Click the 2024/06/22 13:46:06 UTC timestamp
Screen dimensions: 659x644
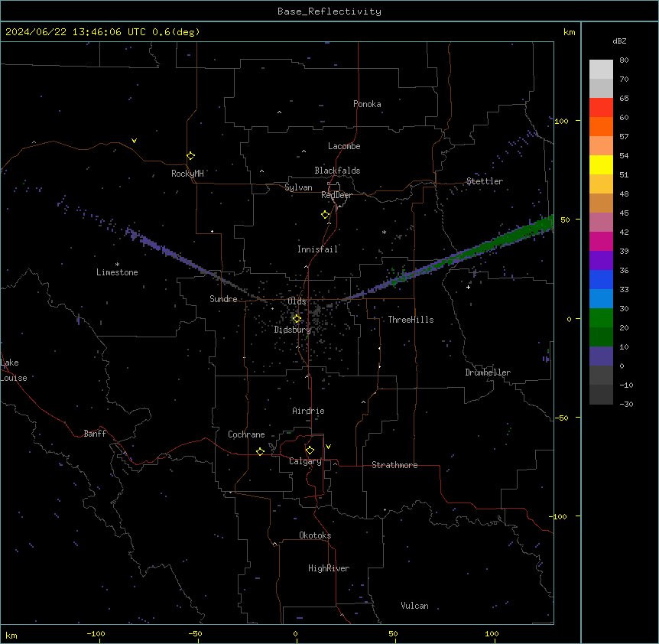(76, 32)
